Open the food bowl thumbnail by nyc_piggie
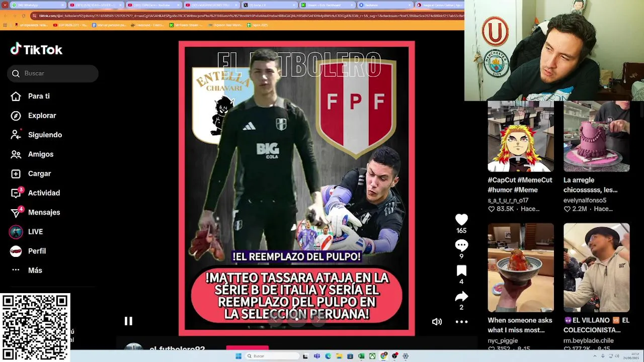644x362 pixels. click(521, 267)
